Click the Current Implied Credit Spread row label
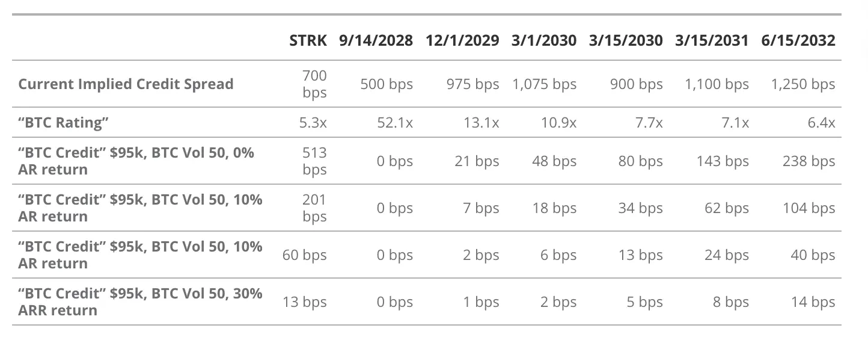The image size is (868, 337). 126,84
